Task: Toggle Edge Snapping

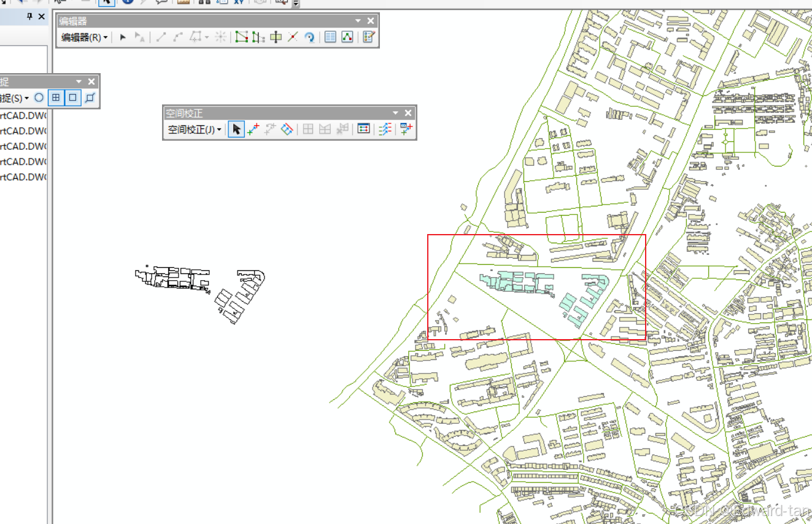Action: click(x=90, y=98)
